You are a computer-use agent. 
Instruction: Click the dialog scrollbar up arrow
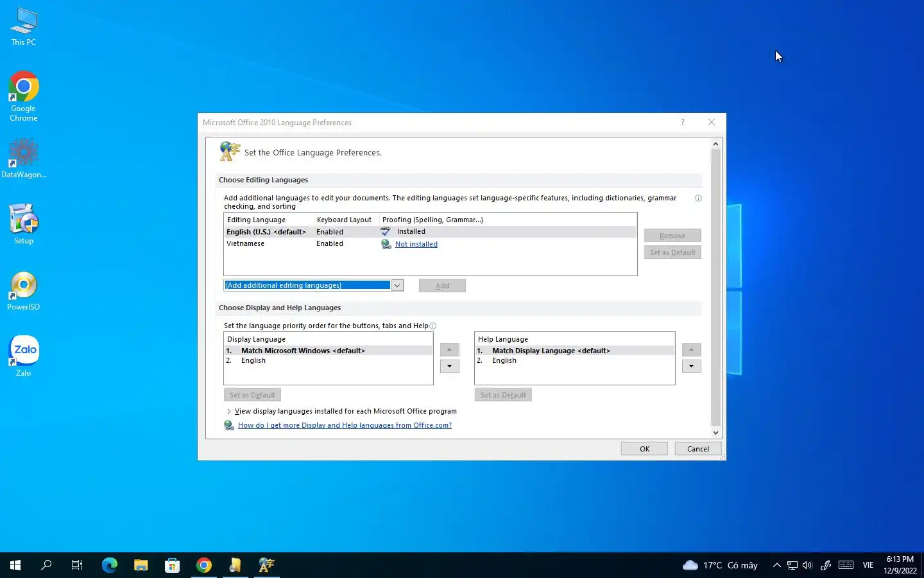(716, 144)
